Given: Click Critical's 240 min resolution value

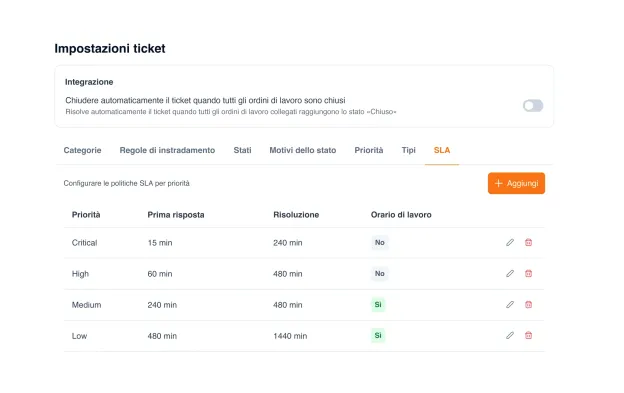Looking at the screenshot, I should [x=287, y=243].
